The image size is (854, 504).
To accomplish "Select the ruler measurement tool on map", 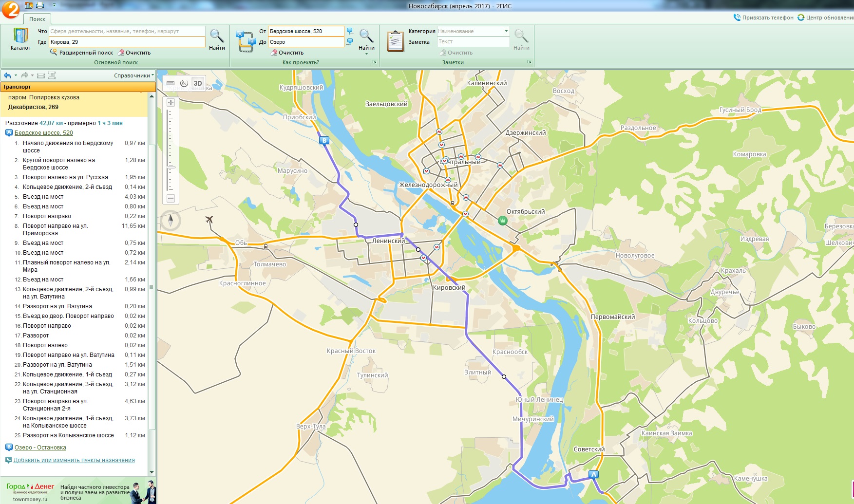I will (x=171, y=83).
